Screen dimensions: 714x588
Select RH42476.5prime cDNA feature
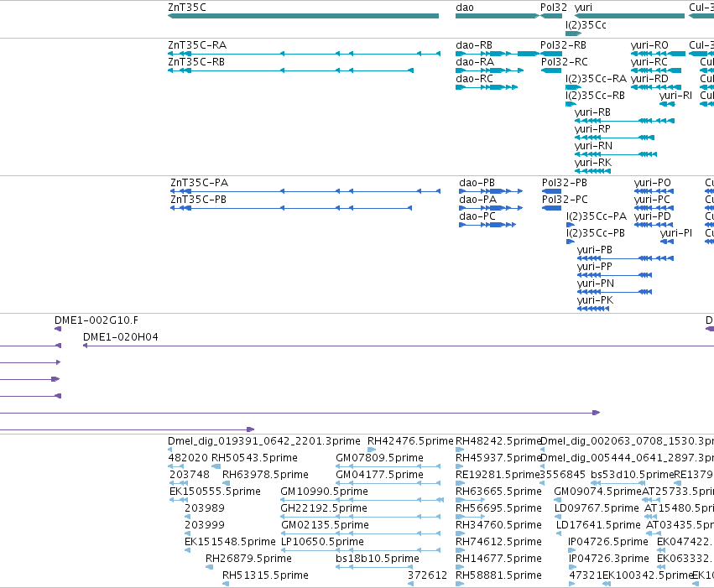[x=372, y=450]
